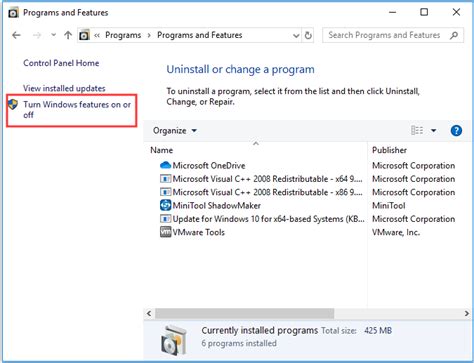This screenshot has height=363, width=474.
Task: Open the view options dropdown arrow
Action: pos(434,130)
